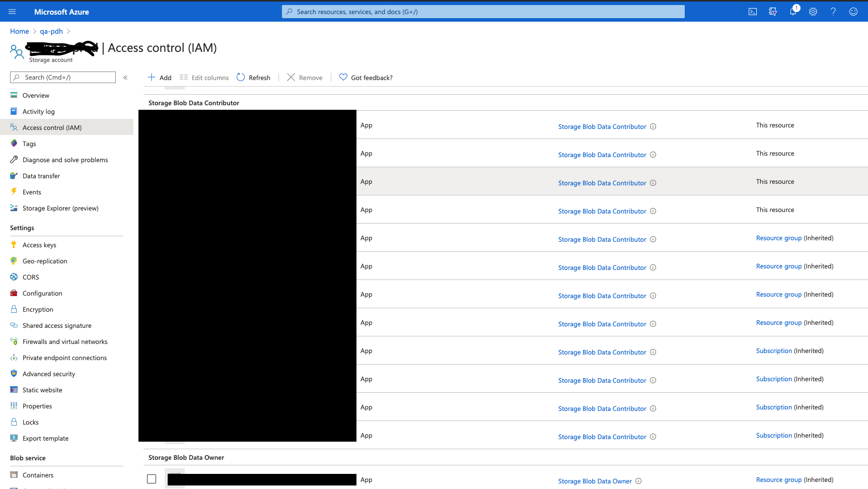Open the first Resource group (Inherited) link

(x=778, y=238)
